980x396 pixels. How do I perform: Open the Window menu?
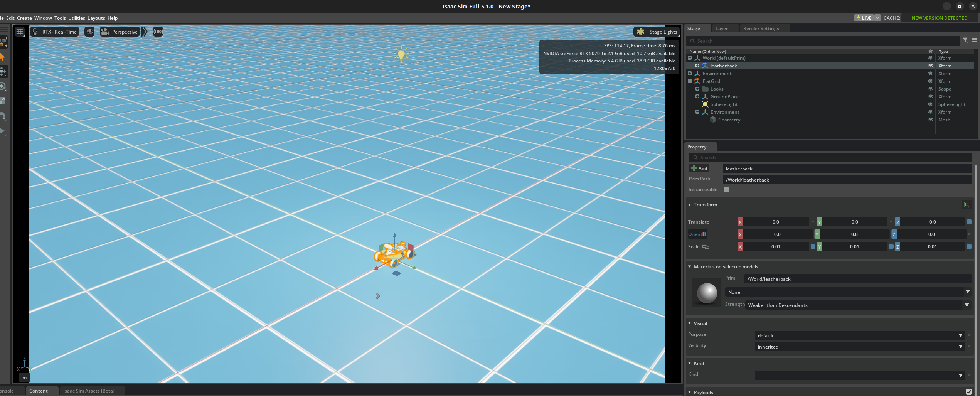click(43, 18)
